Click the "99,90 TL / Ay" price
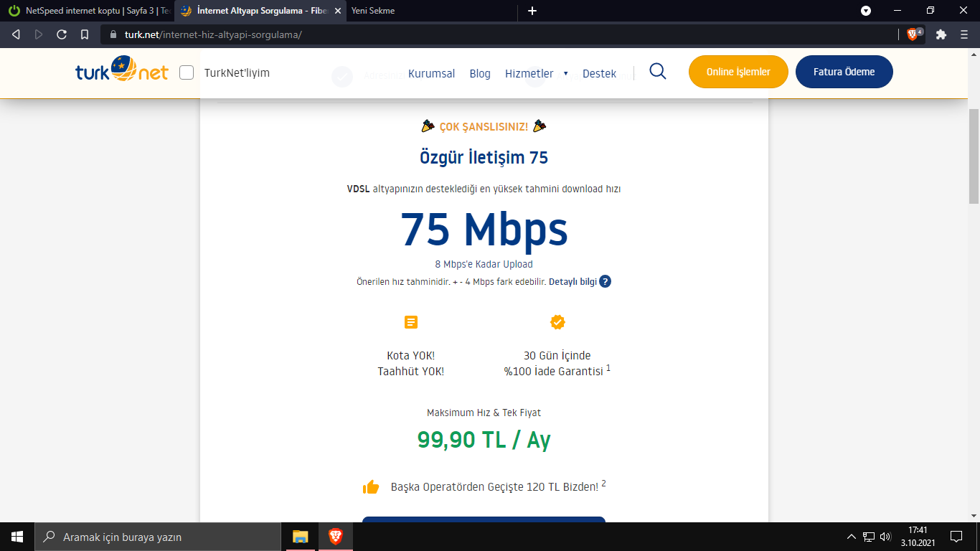 click(x=484, y=440)
